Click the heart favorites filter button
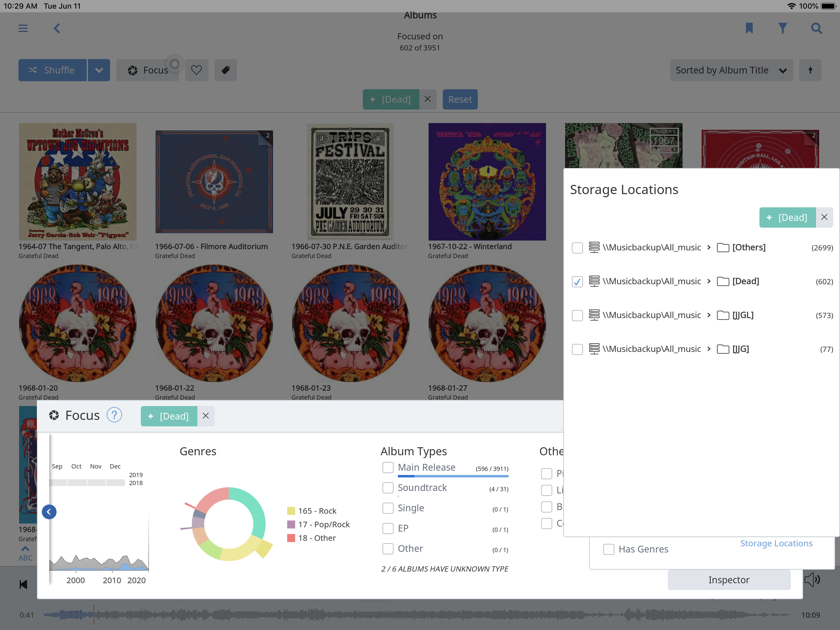The height and width of the screenshot is (630, 840). tap(196, 70)
